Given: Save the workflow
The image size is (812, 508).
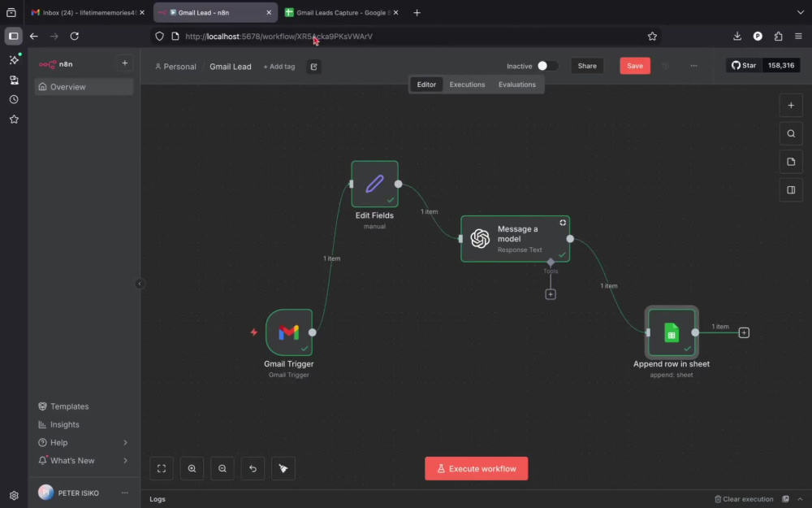Looking at the screenshot, I should [x=635, y=66].
